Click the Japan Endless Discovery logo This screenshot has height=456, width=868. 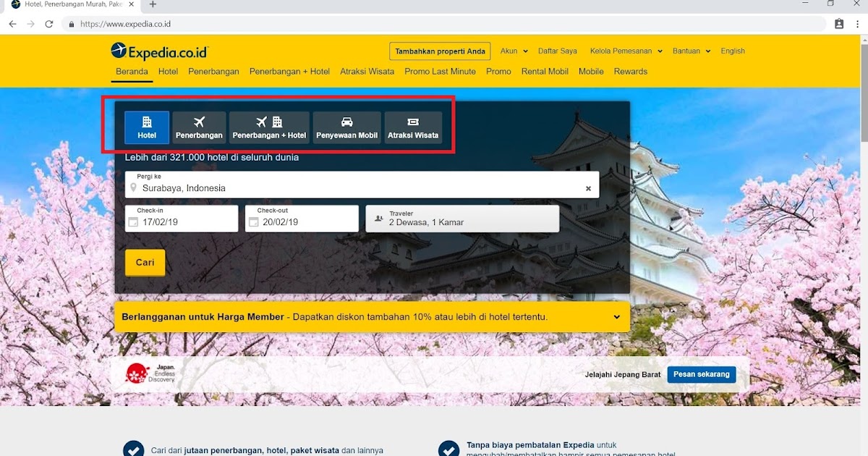click(x=150, y=373)
